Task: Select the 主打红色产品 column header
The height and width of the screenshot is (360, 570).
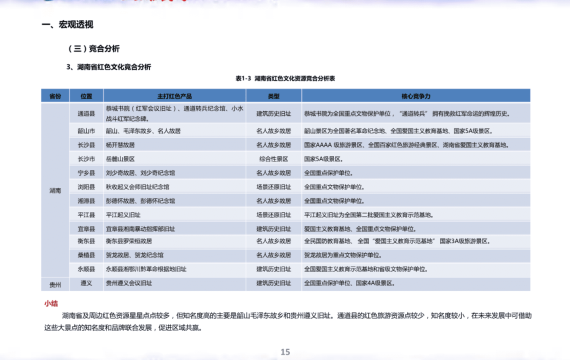Action: (174, 96)
